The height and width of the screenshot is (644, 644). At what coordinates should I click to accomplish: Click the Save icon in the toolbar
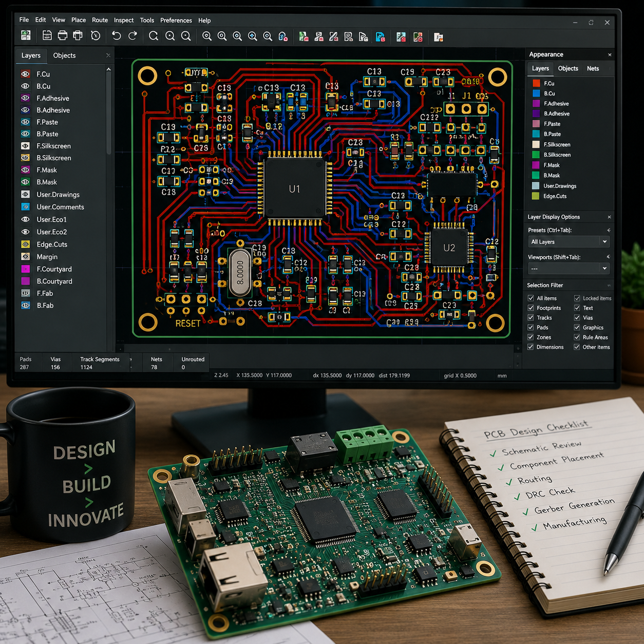pos(47,36)
